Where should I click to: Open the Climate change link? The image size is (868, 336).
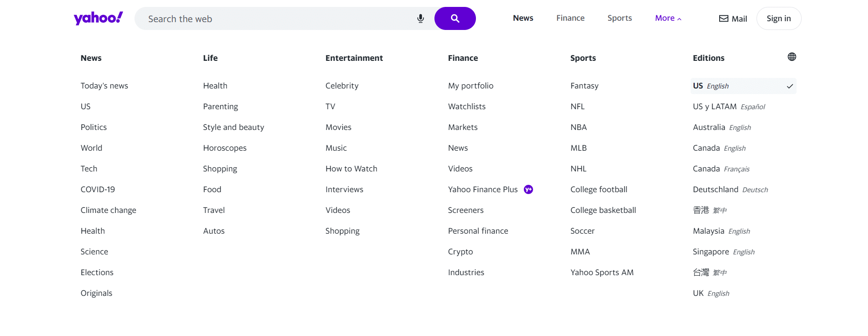(108, 210)
